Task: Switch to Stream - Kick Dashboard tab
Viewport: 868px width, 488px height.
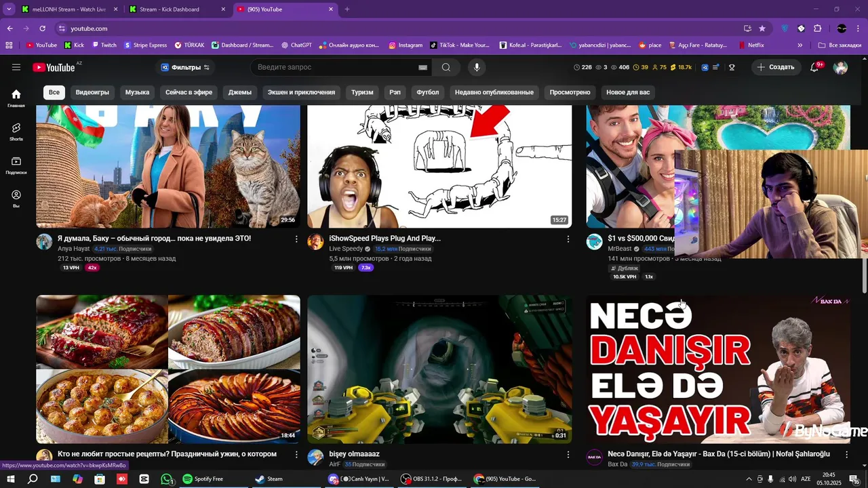Action: (177, 9)
